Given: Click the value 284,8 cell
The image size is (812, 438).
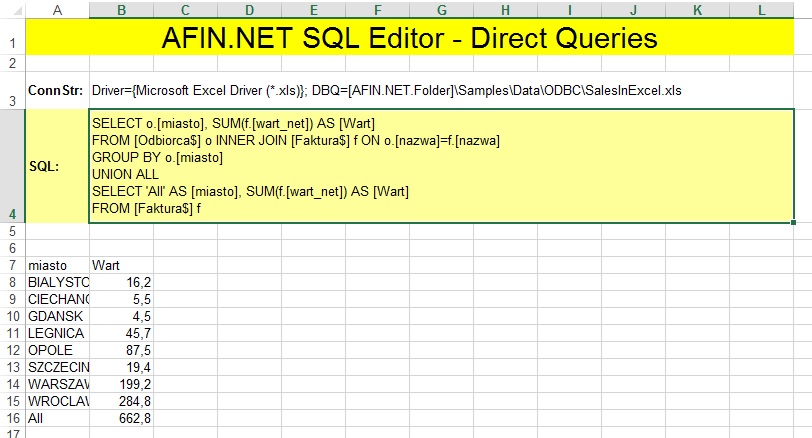Looking at the screenshot, I should click(x=121, y=401).
